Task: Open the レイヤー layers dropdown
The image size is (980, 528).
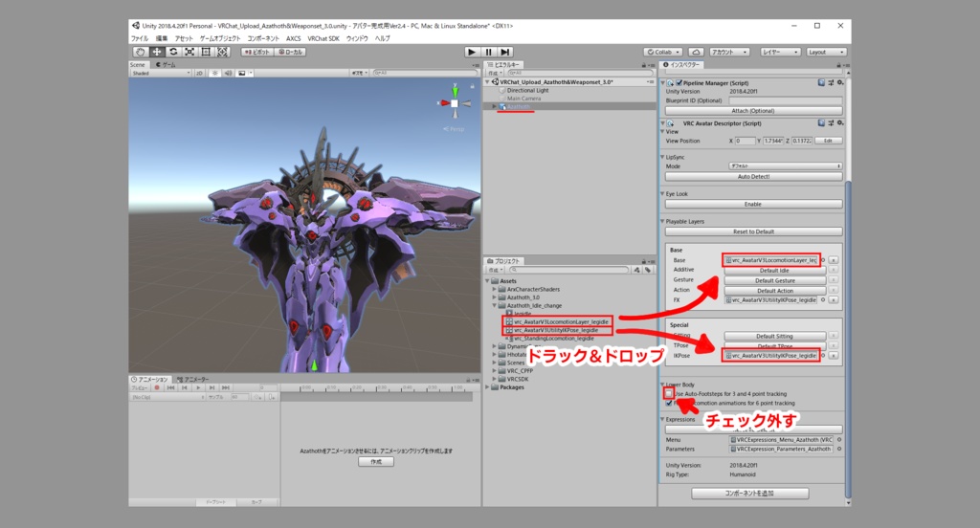Action: (x=780, y=52)
